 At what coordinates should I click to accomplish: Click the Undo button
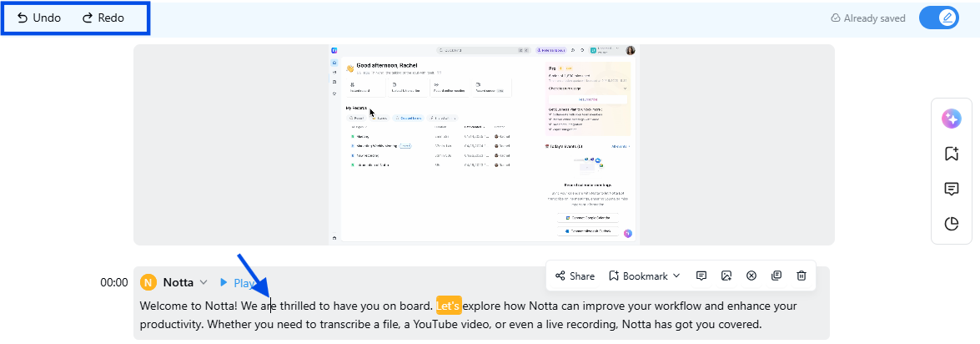38,18
